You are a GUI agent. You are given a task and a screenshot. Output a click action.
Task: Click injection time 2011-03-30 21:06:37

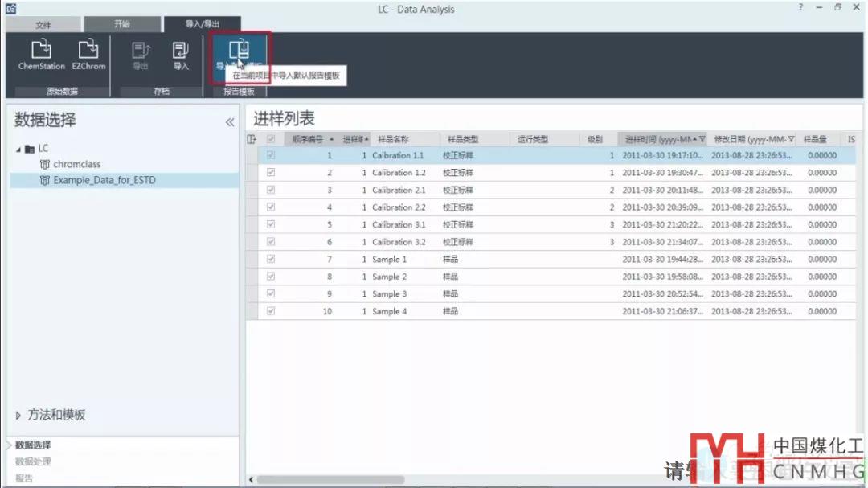coord(662,311)
